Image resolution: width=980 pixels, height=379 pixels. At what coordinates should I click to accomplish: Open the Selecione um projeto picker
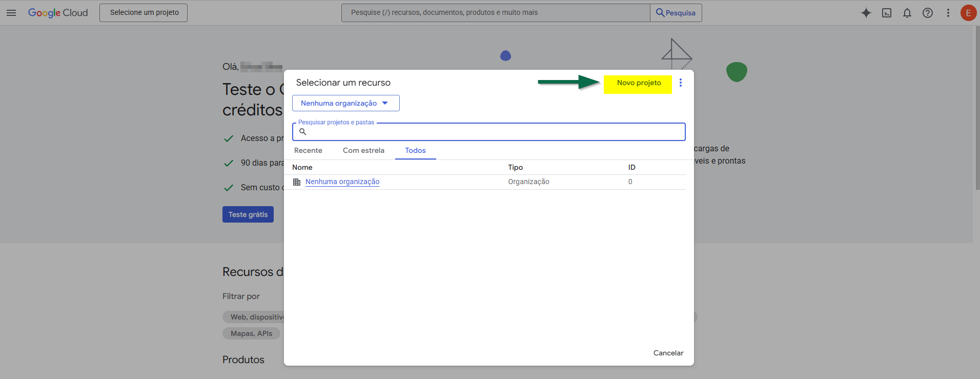(x=144, y=13)
